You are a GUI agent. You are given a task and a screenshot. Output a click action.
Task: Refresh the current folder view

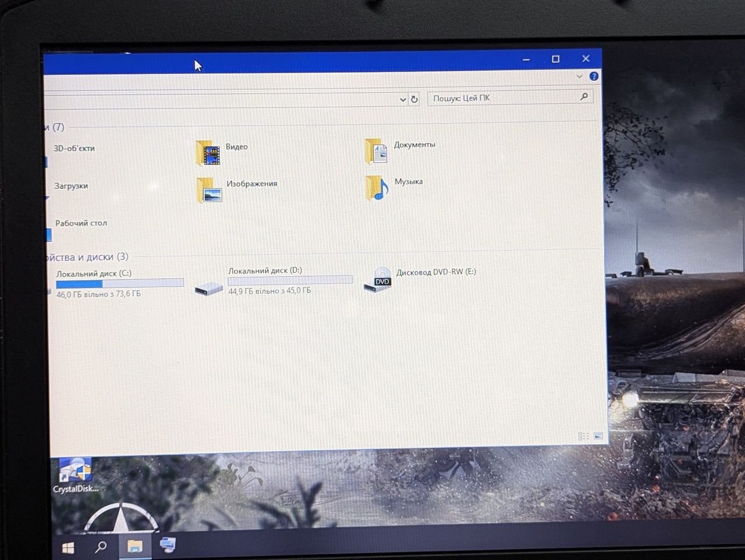pos(414,99)
